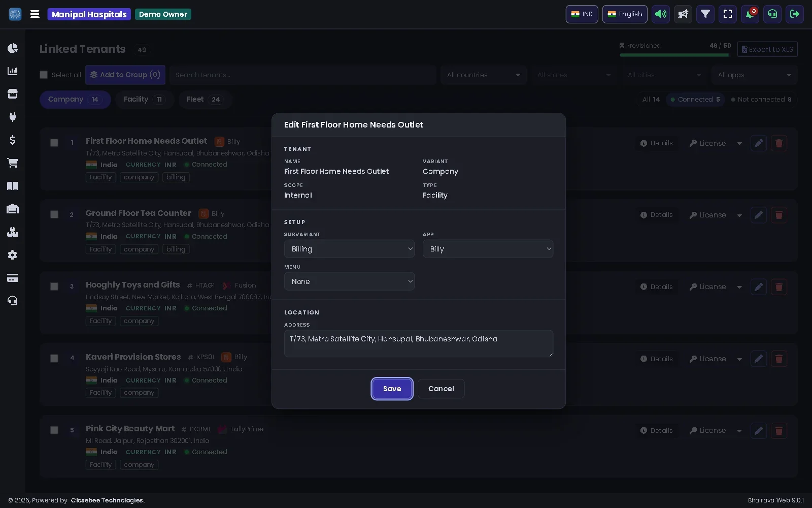Filter by Not connected status
The height and width of the screenshot is (508, 812).
point(761,100)
